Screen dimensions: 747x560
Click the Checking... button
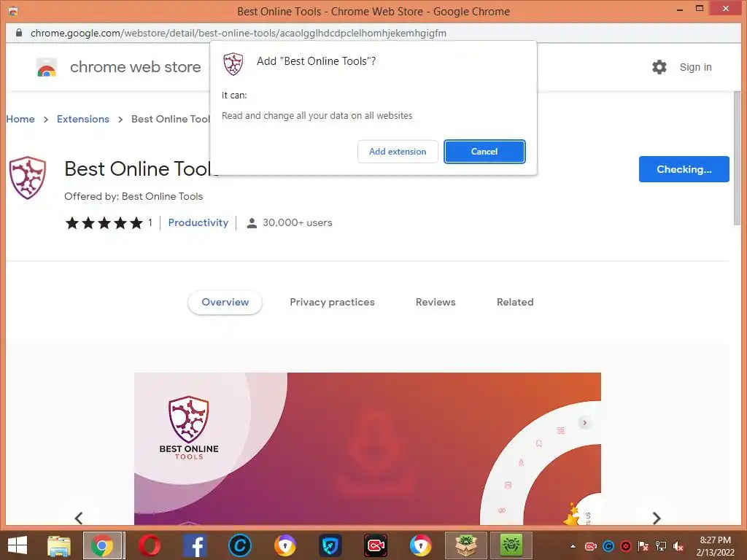tap(684, 169)
